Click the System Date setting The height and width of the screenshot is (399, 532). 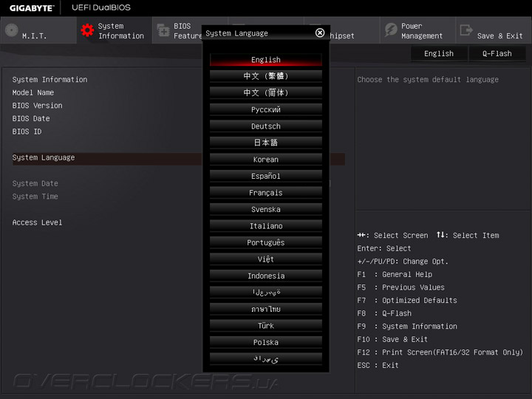coord(35,183)
